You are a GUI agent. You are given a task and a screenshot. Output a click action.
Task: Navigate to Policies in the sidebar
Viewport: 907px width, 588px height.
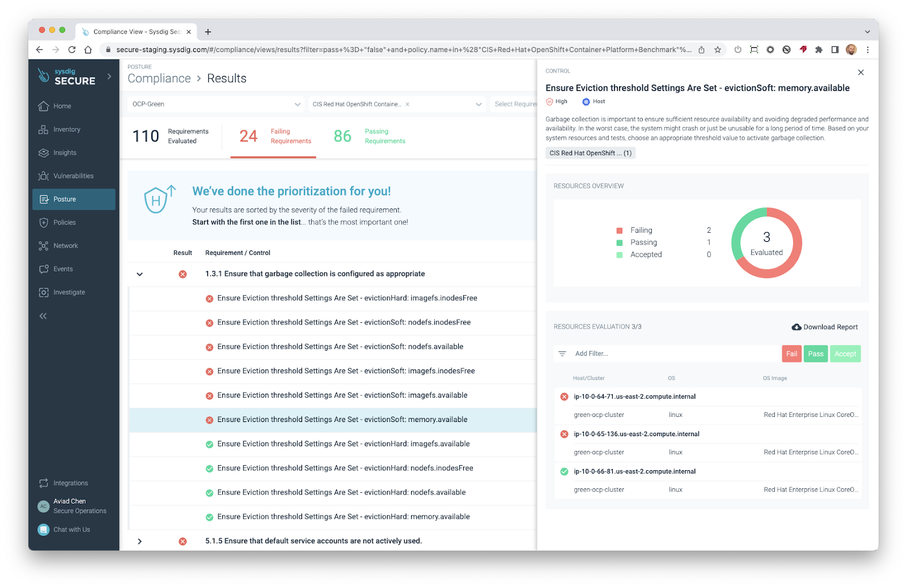click(x=65, y=222)
